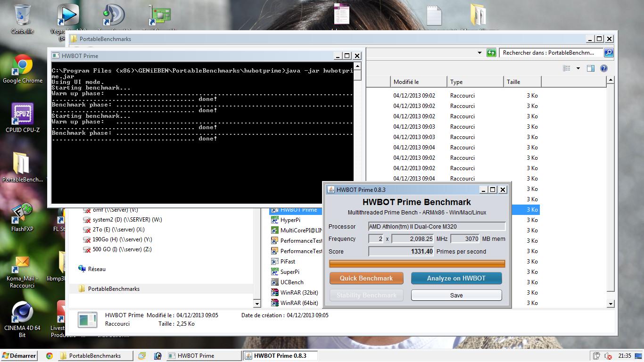Sort by the Modifié le column header
The image size is (644, 362).
(x=418, y=82)
